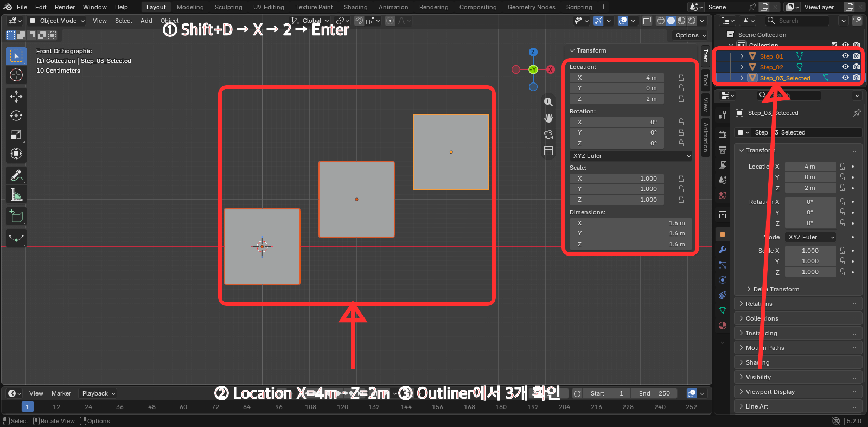Screen dimensions: 868x427
Task: Open the viewport Add menu
Action: pos(146,21)
